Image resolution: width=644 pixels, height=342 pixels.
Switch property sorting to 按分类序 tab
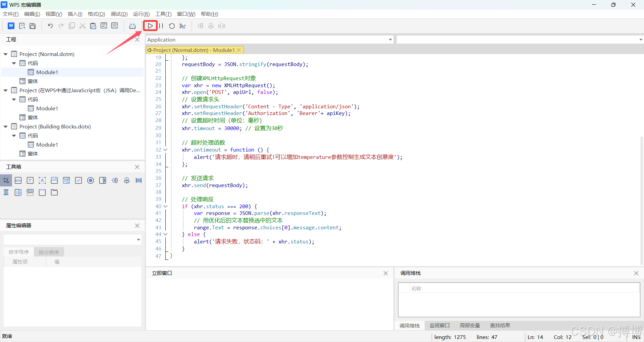(x=49, y=252)
